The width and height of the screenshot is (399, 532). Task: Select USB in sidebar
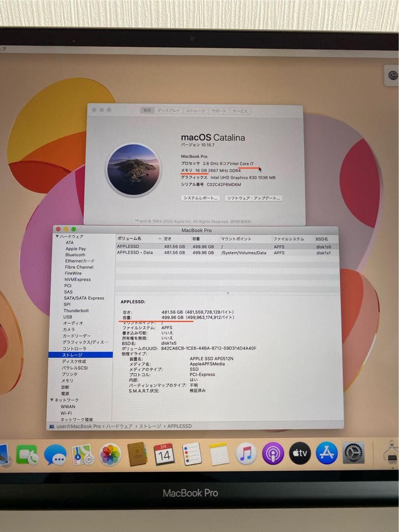[67, 317]
